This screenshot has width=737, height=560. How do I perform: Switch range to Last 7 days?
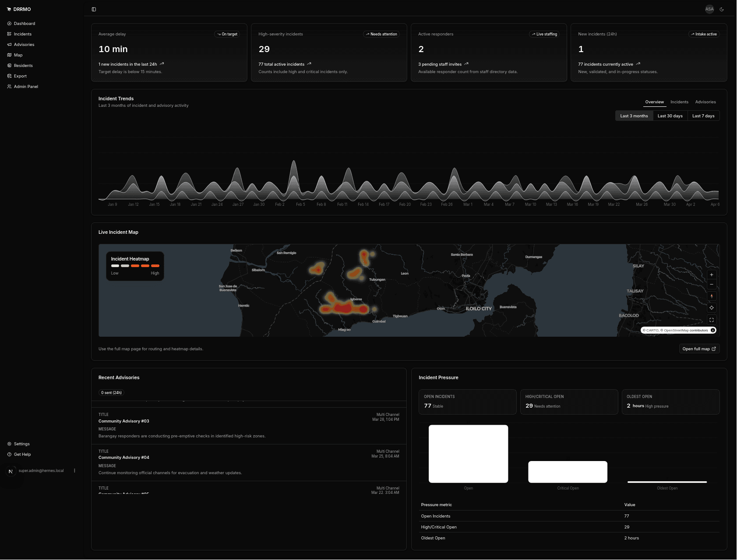703,116
